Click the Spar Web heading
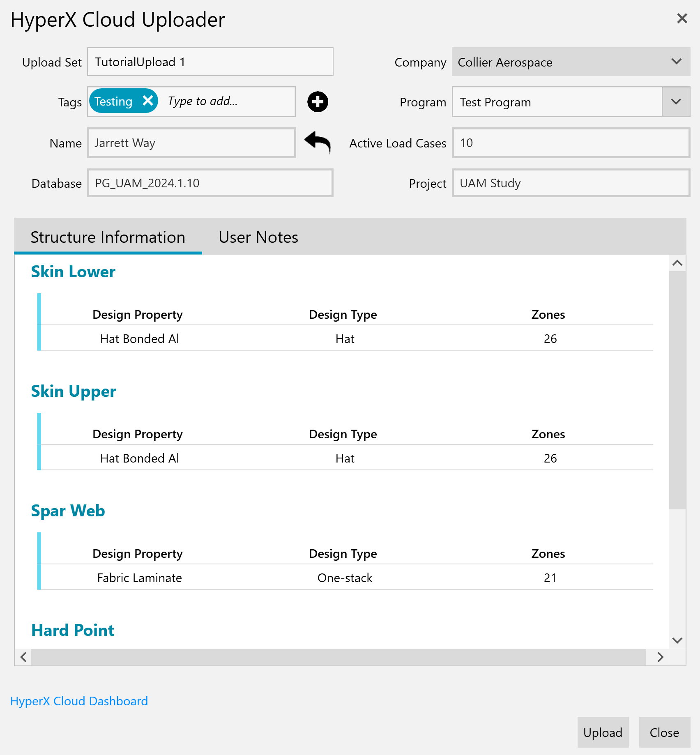 (x=68, y=511)
